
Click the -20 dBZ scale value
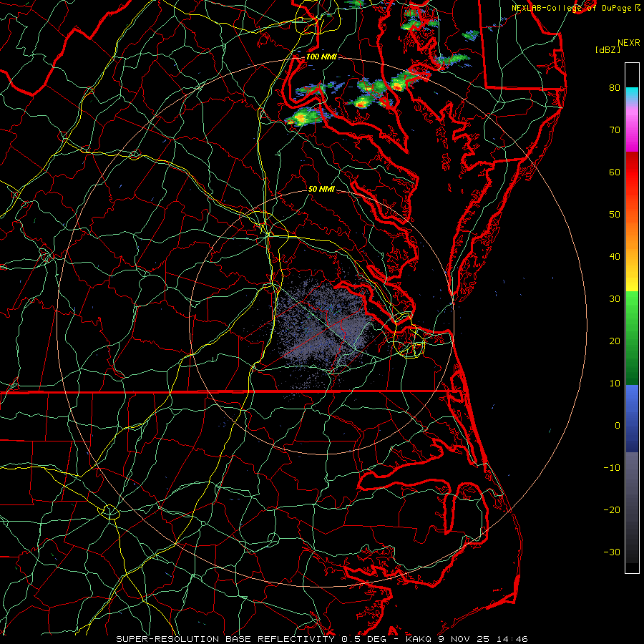click(612, 510)
